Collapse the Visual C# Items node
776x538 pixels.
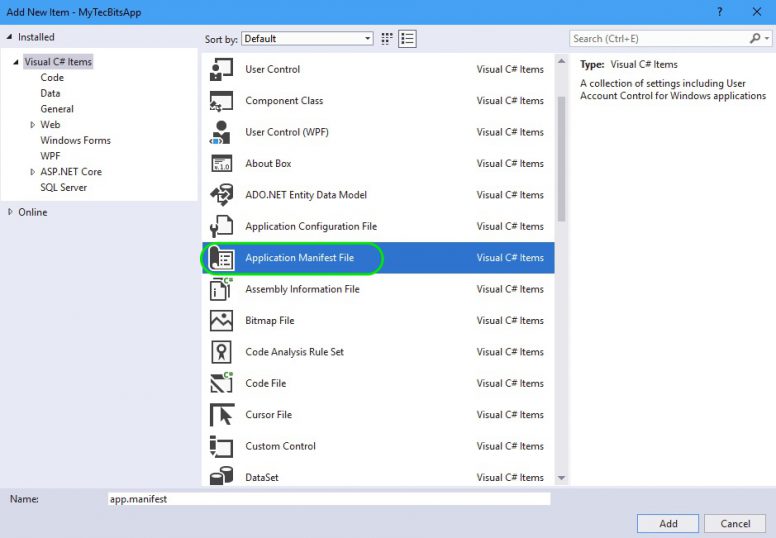[x=16, y=62]
